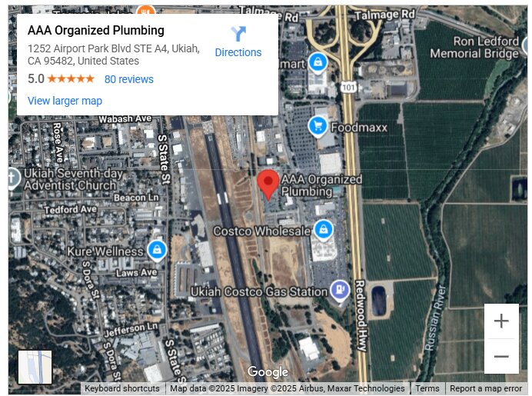The height and width of the screenshot is (396, 532).
Task: Select the Kure Wellness shopping marker
Action: pos(157,251)
